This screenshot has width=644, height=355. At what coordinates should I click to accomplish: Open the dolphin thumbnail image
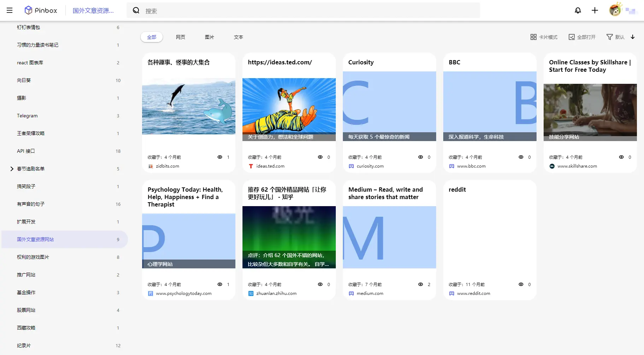tap(189, 106)
